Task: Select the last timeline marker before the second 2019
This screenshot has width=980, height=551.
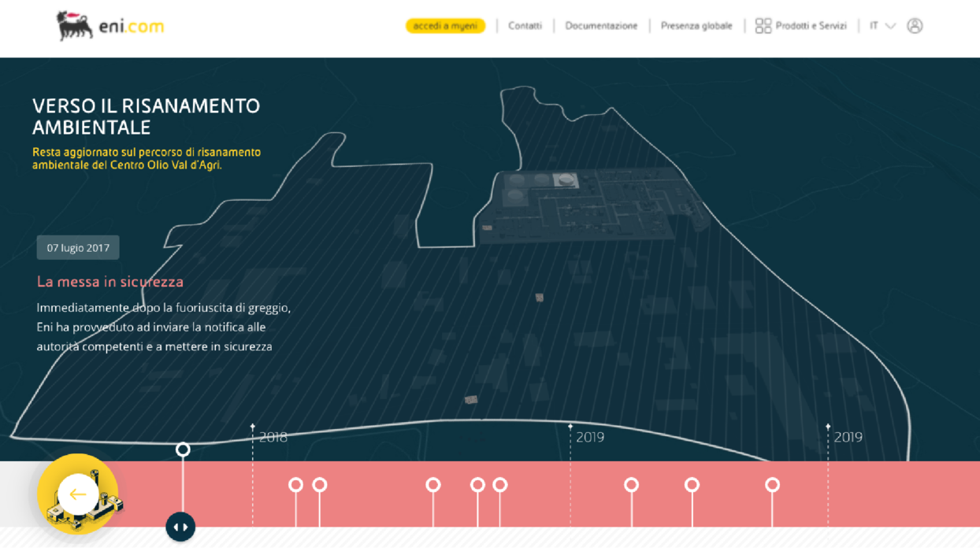Action: tap(772, 485)
